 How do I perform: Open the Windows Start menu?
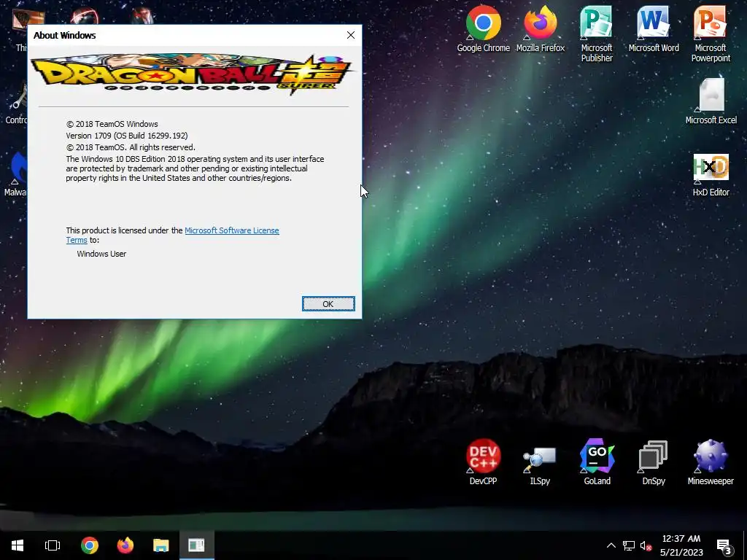pos(18,545)
